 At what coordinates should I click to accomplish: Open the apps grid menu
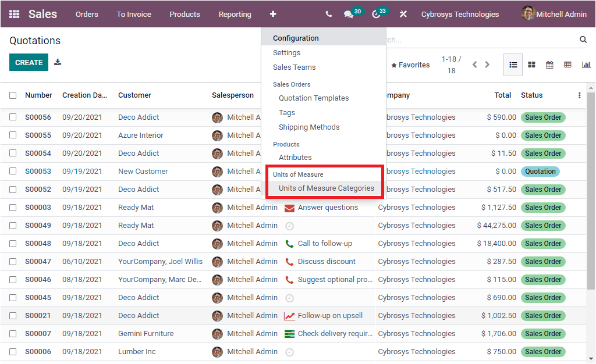tap(14, 14)
